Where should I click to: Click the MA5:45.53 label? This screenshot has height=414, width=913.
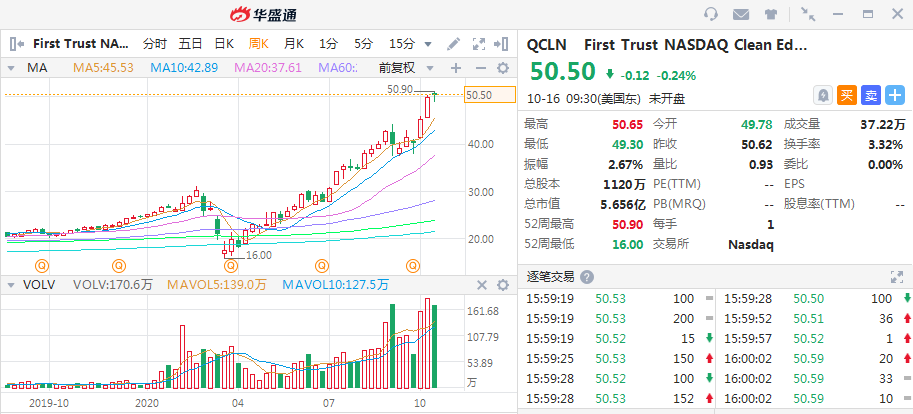coord(103,68)
